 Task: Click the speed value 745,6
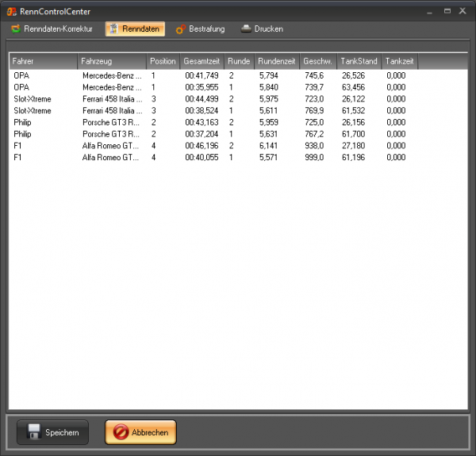[314, 75]
